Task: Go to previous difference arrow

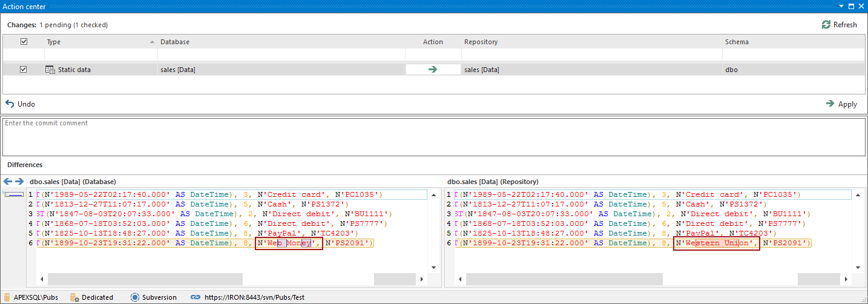Action: point(8,182)
